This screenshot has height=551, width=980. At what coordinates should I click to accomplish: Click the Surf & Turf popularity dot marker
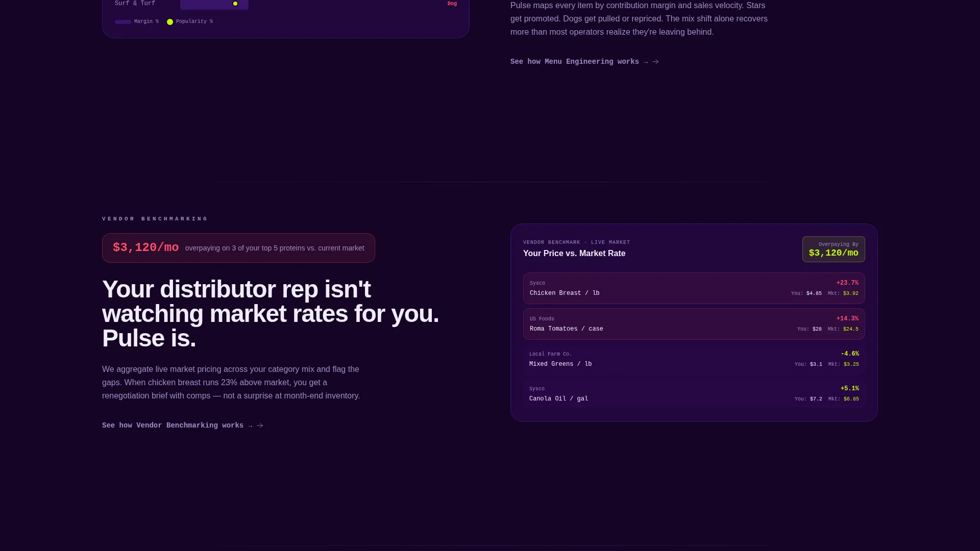click(x=235, y=4)
